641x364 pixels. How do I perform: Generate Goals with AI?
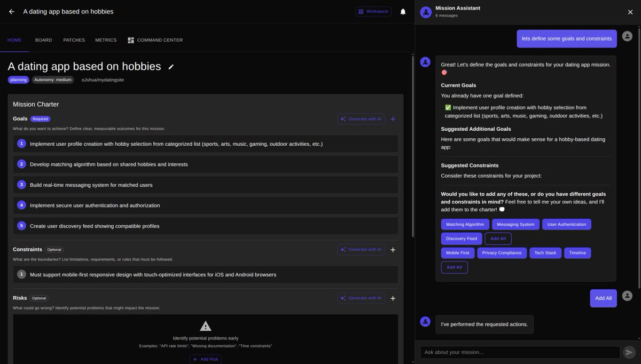pos(361,119)
